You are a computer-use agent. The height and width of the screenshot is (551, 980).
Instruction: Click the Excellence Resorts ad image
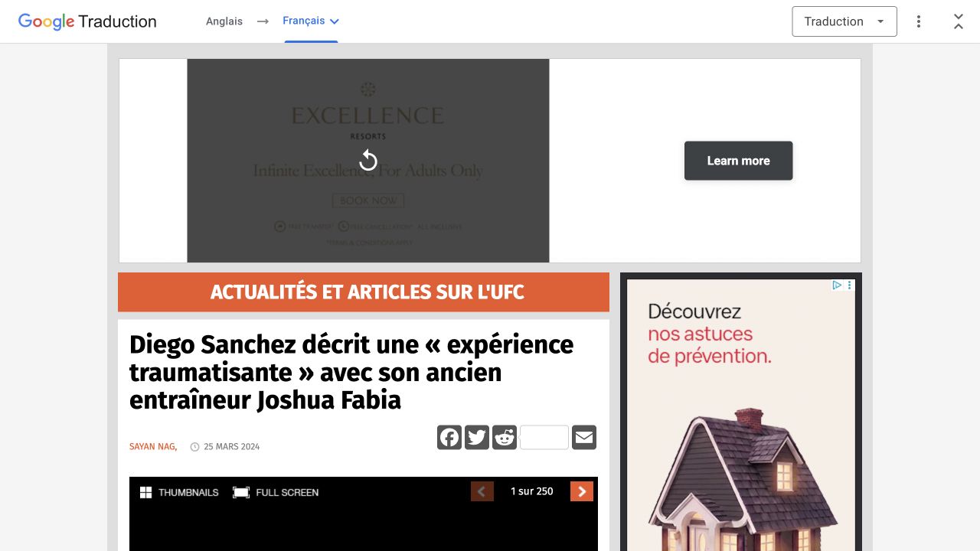coord(368,161)
